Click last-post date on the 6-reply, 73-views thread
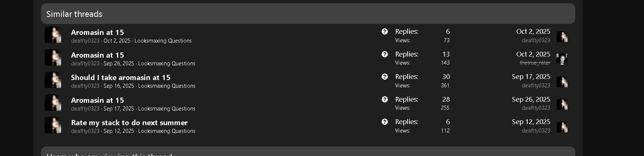This screenshot has width=644, height=156. pyautogui.click(x=533, y=32)
